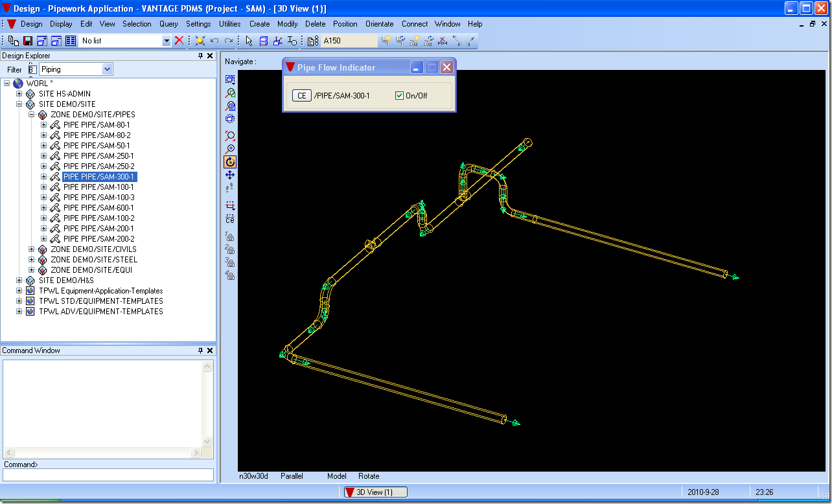Open the Piping filter dropdown
The width and height of the screenshot is (832, 504).
[108, 69]
